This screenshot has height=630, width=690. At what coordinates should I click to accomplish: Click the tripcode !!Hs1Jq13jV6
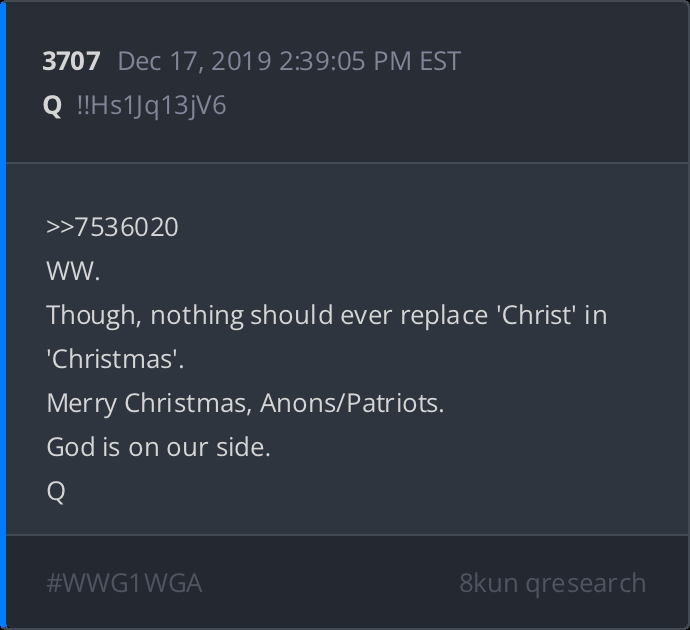[x=151, y=105]
